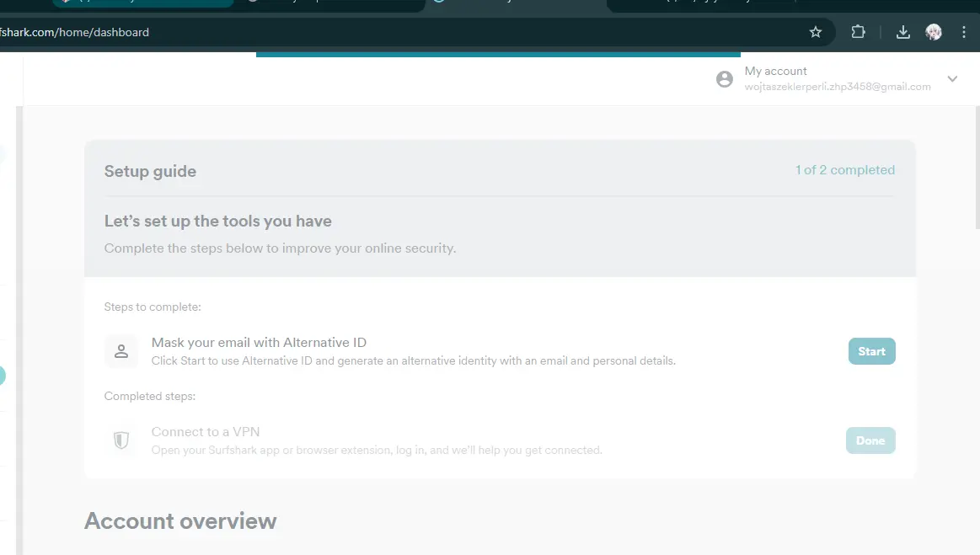Open the Chrome three-dot menu
The height and width of the screenshot is (555, 980).
(964, 32)
